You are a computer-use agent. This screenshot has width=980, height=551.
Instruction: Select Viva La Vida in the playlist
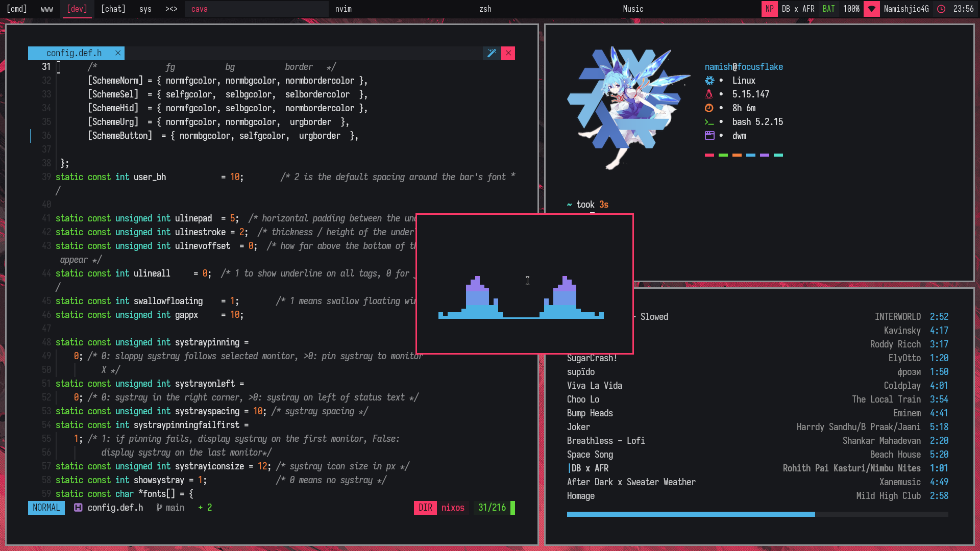click(x=757, y=386)
